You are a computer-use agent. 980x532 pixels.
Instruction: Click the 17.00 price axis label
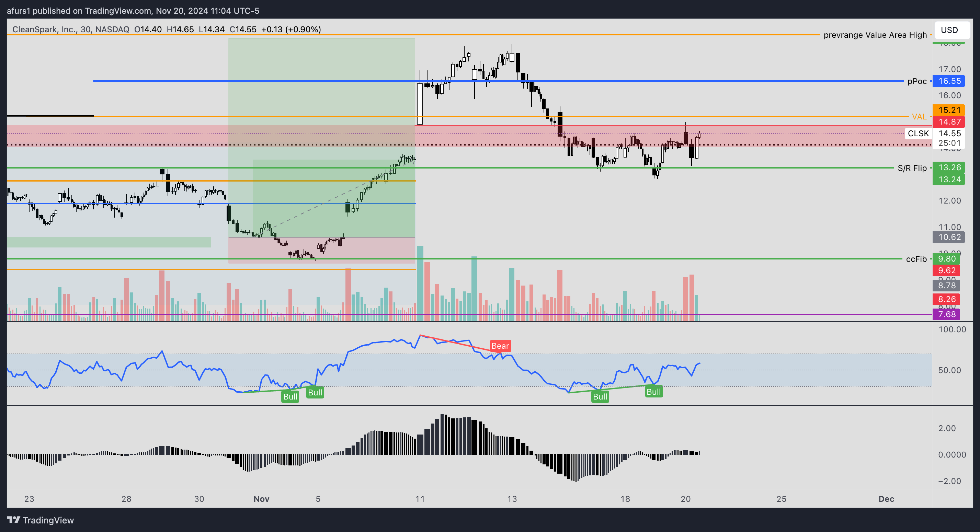(949, 69)
